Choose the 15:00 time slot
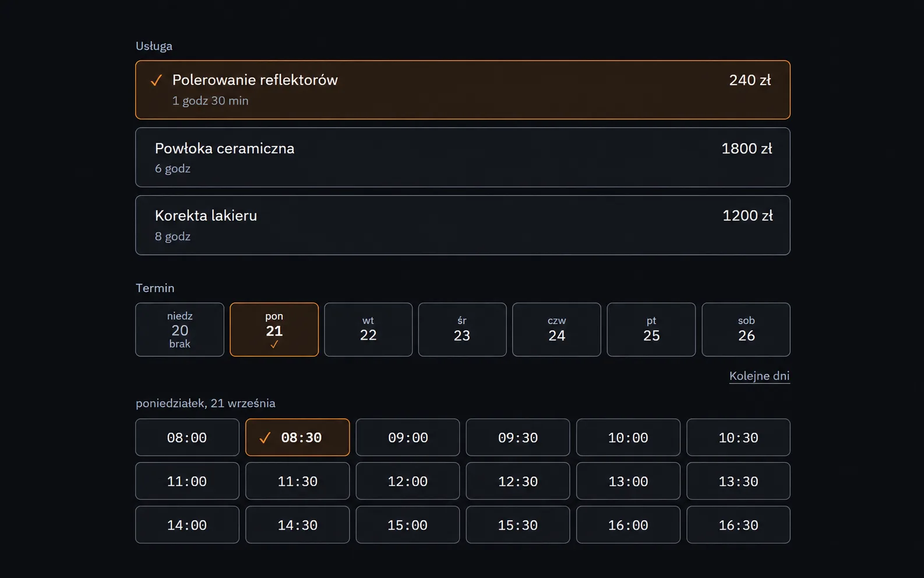The image size is (924, 578). pyautogui.click(x=408, y=524)
